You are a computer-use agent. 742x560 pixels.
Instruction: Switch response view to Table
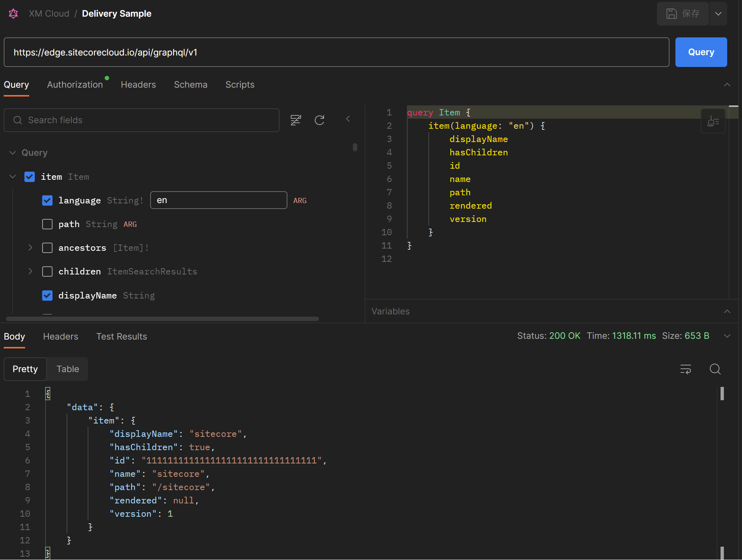[x=68, y=369]
